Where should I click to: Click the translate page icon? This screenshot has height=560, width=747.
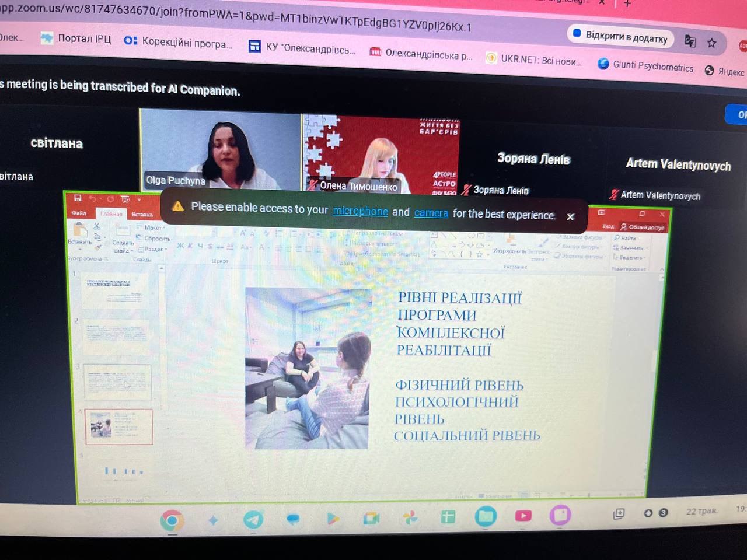point(690,41)
